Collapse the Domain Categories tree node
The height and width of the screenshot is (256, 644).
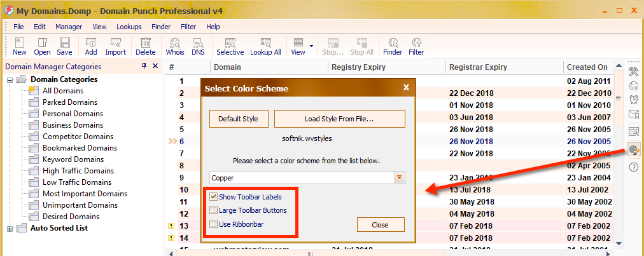click(10, 79)
